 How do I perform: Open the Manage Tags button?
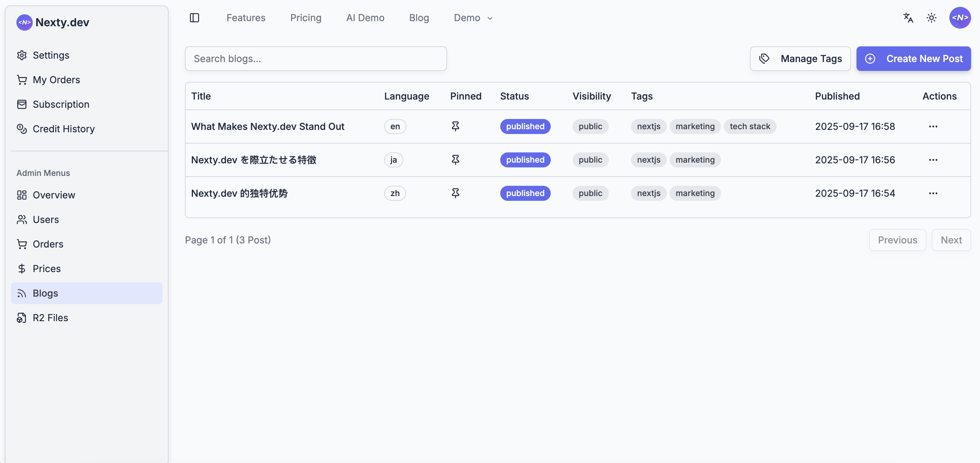(800, 59)
